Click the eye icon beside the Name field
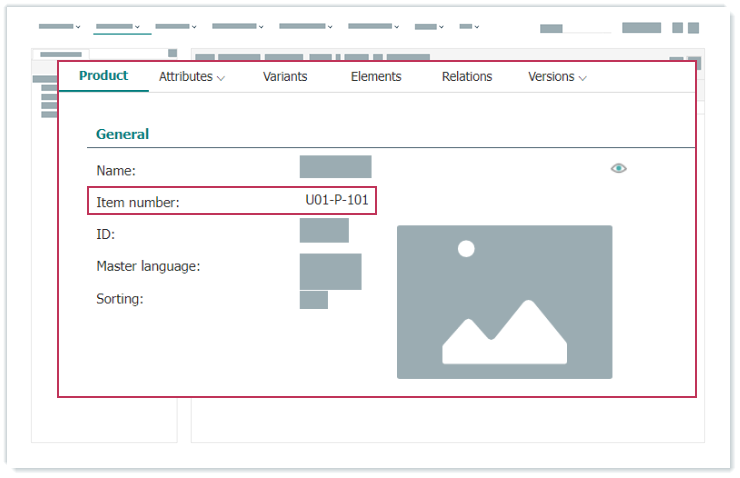740x478 pixels. 618,168
